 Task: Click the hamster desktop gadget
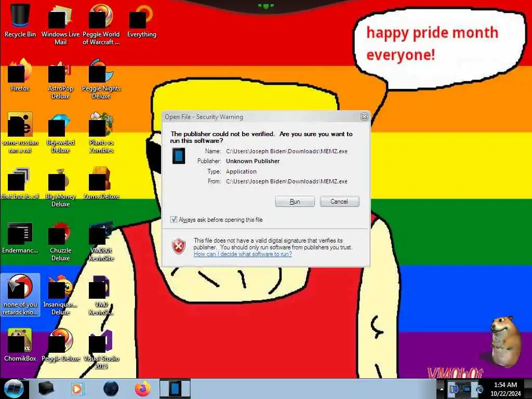[505, 341]
